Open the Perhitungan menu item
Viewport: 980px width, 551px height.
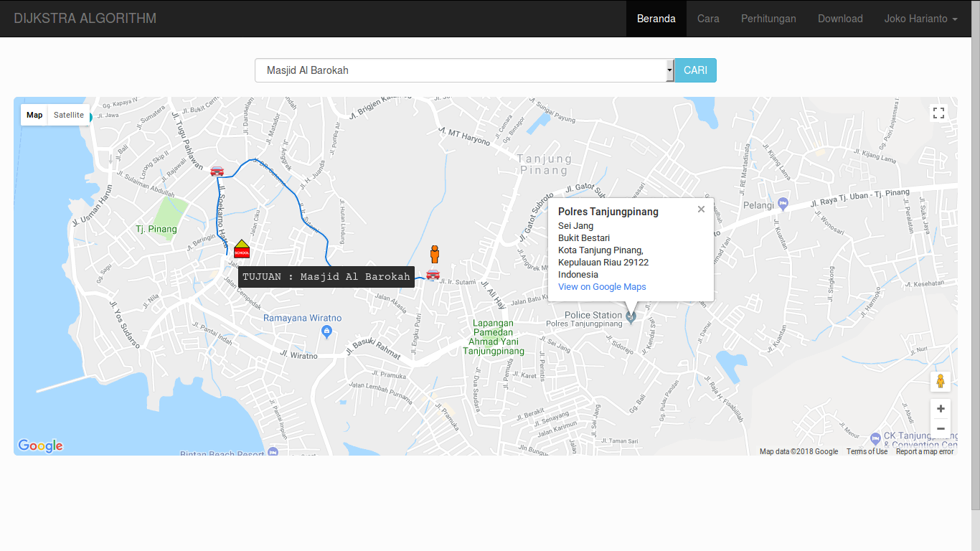point(768,19)
